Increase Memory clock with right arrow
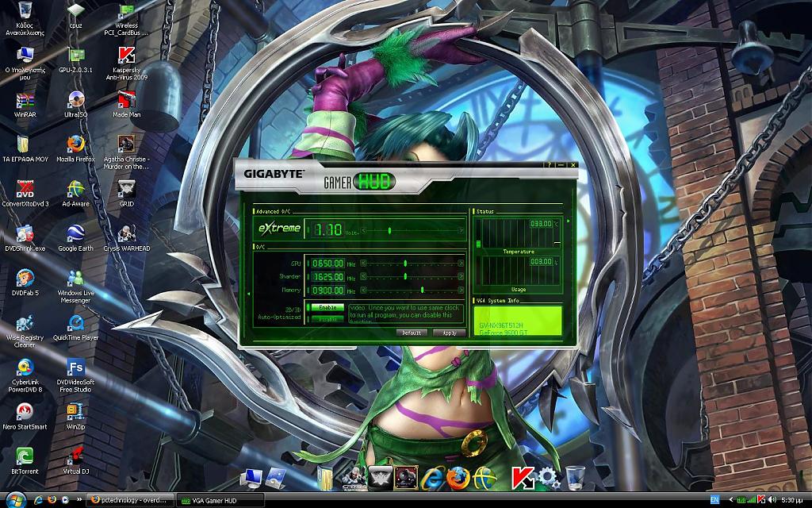The width and height of the screenshot is (812, 508). click(x=461, y=291)
